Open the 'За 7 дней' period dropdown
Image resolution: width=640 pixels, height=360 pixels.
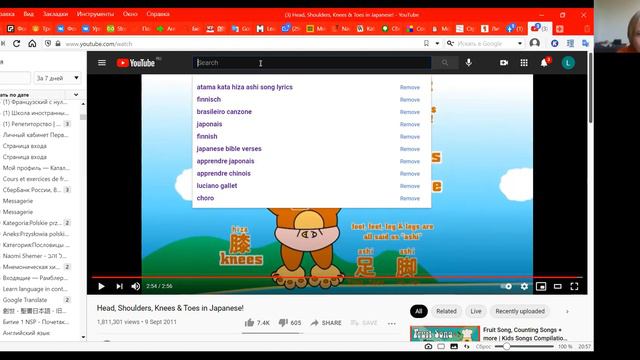(57, 78)
